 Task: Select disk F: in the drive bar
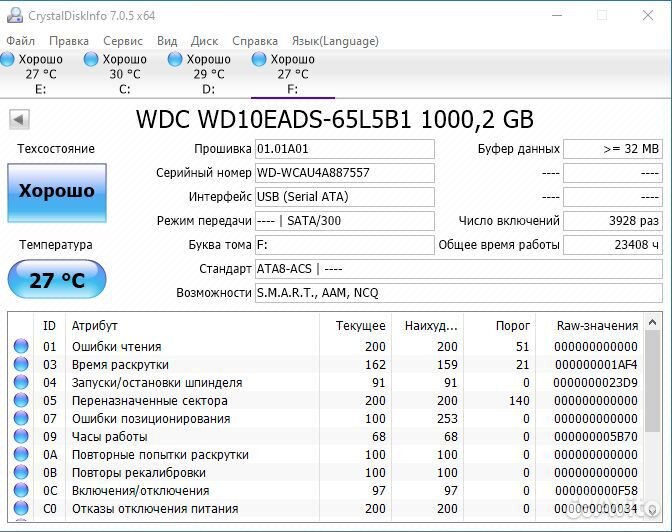pyautogui.click(x=292, y=74)
